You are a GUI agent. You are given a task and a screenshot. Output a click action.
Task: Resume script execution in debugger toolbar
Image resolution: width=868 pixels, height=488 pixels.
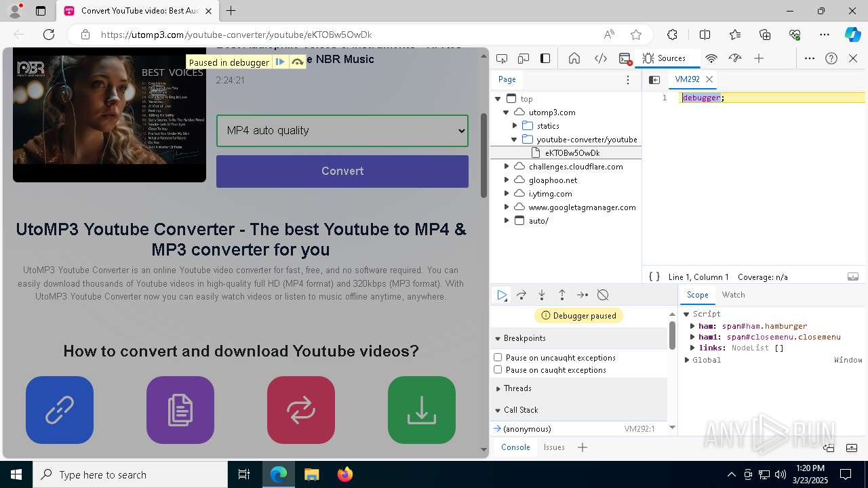pos(502,295)
